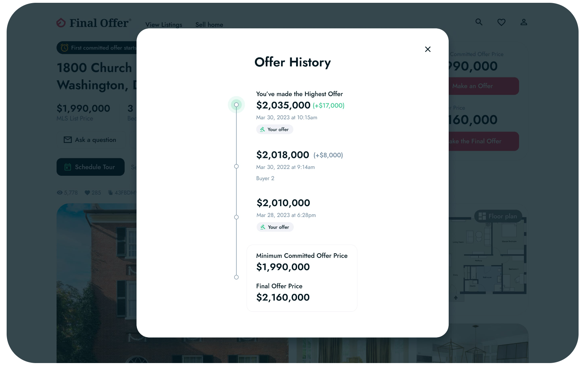The height and width of the screenshot is (369, 588).
Task: Open favorites via heart icon
Action: [x=501, y=22]
